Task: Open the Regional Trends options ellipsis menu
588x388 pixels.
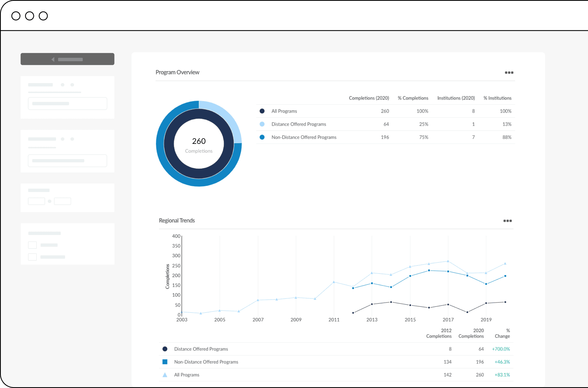Action: (x=507, y=221)
